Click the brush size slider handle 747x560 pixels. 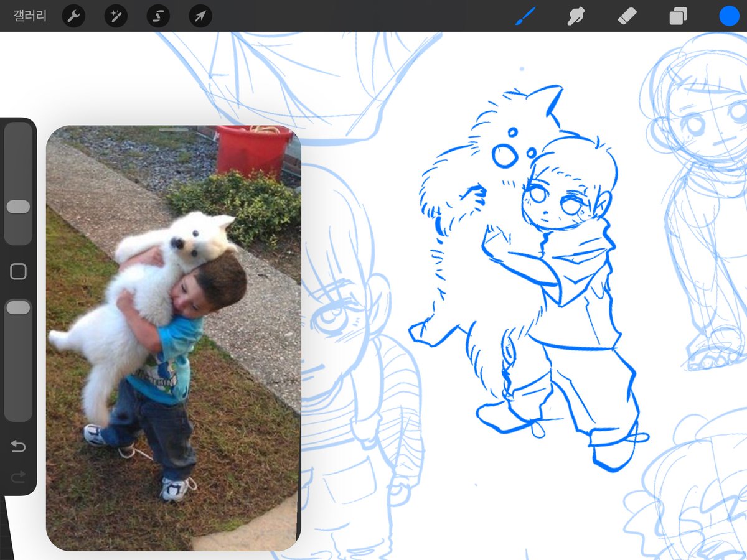(x=18, y=207)
